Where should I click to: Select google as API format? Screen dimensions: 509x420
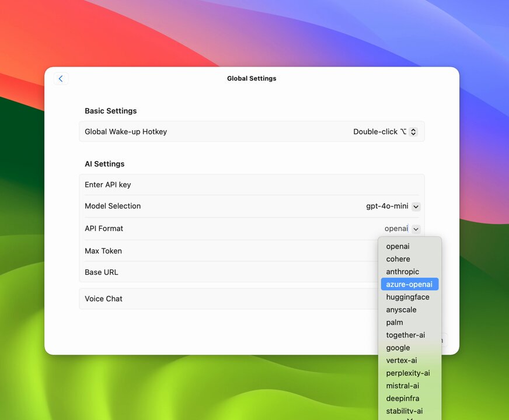pos(398,348)
